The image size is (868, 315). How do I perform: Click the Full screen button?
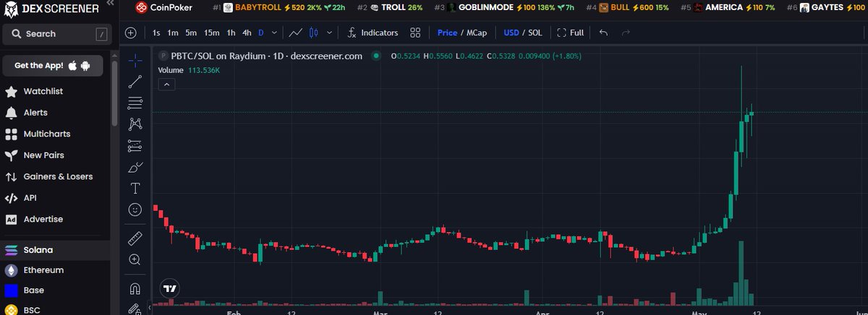(571, 33)
